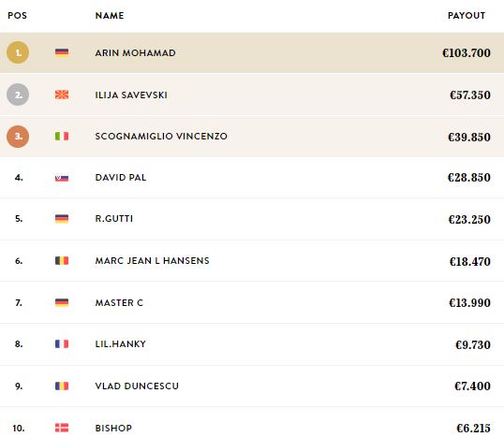This screenshot has height=437, width=504.
Task: Click the French flag next to Lil.Hanky
Action: coord(62,344)
